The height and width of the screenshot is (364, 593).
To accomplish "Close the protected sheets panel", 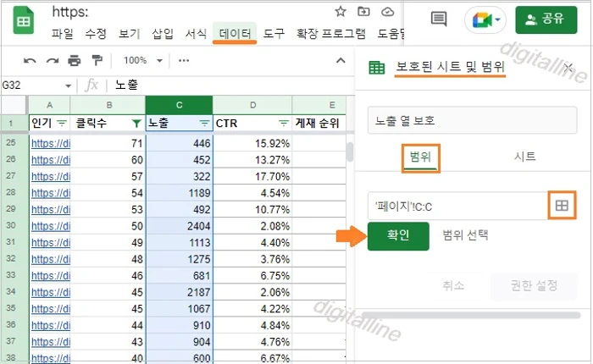I will [x=568, y=68].
